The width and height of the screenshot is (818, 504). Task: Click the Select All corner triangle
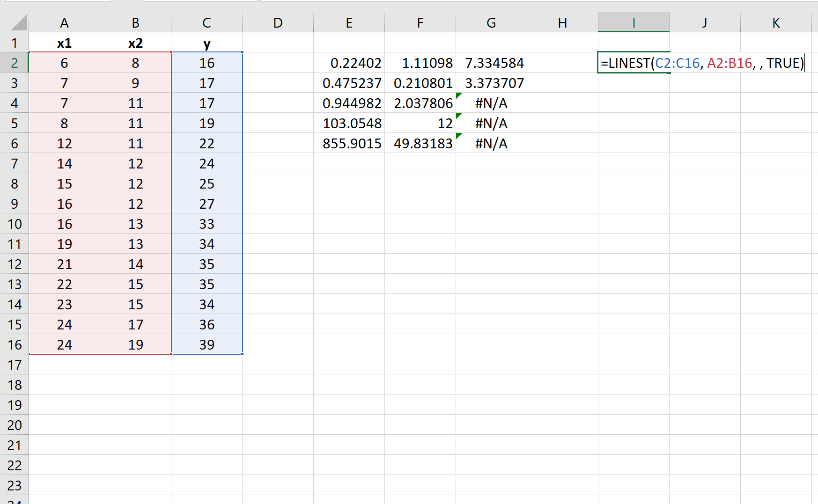tap(19, 23)
